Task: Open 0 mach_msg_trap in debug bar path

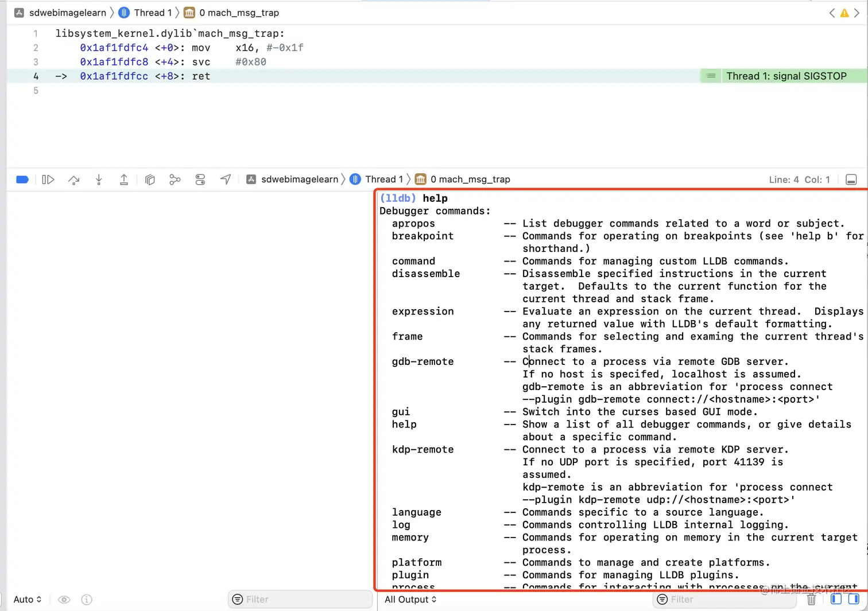Action: (463, 180)
